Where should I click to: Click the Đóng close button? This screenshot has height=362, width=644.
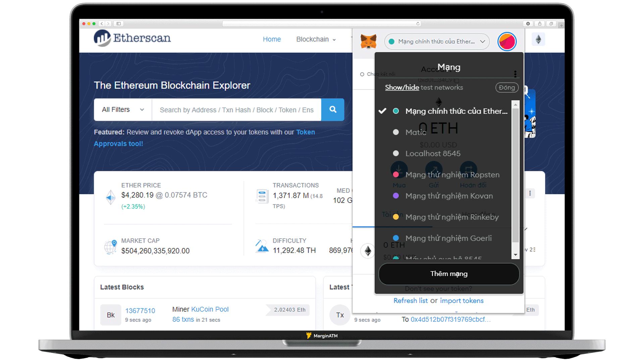point(507,87)
